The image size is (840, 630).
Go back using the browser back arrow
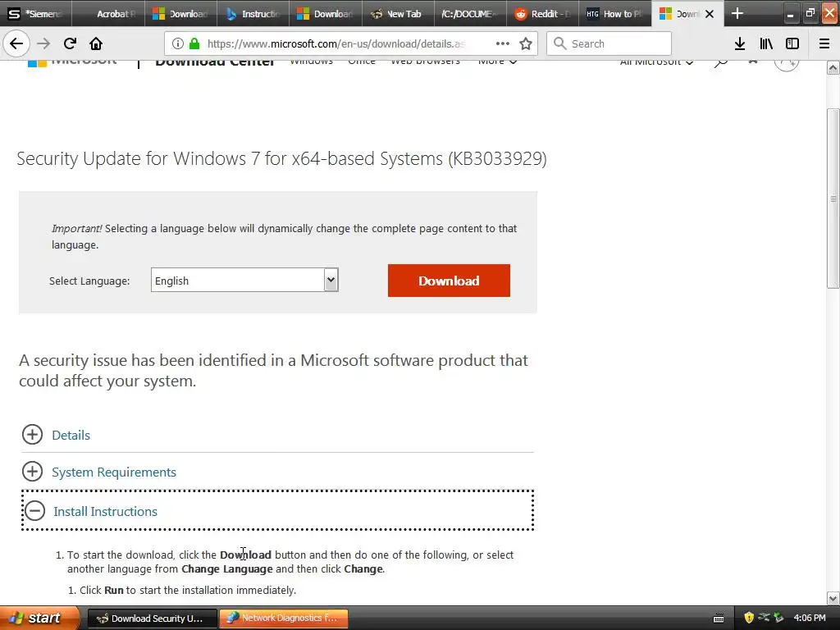(16, 43)
